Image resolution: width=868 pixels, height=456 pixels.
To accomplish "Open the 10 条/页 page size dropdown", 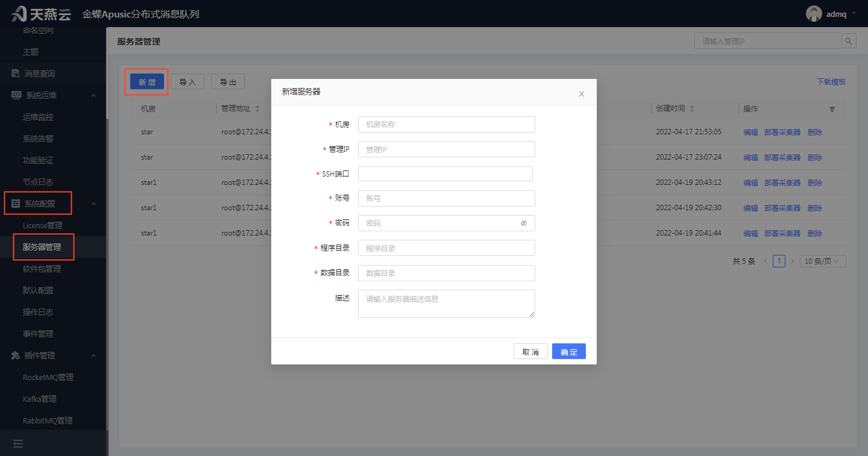I will 823,261.
